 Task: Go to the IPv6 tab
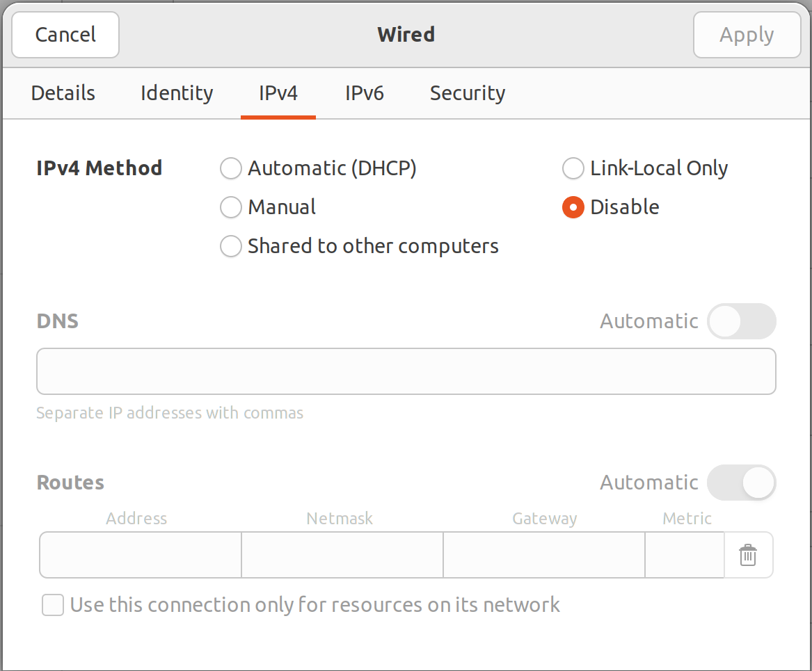pyautogui.click(x=365, y=93)
